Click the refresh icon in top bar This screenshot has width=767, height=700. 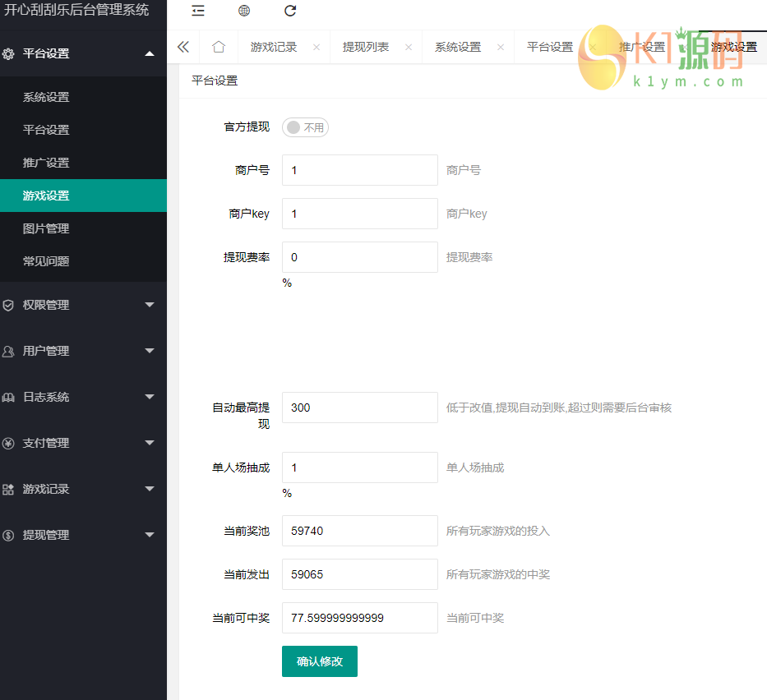click(x=290, y=11)
